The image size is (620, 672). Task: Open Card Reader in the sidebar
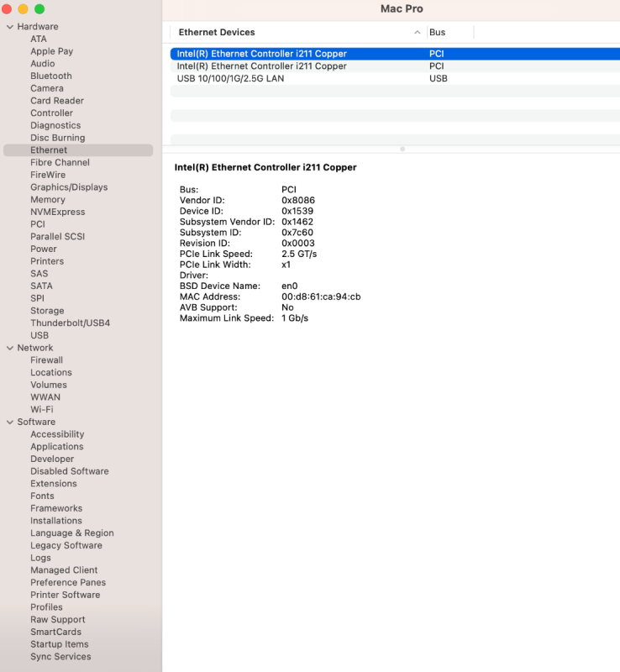click(57, 101)
